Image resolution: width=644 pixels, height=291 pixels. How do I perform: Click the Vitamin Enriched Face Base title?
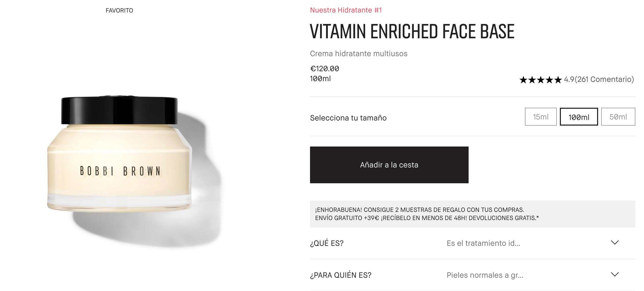[x=412, y=31]
